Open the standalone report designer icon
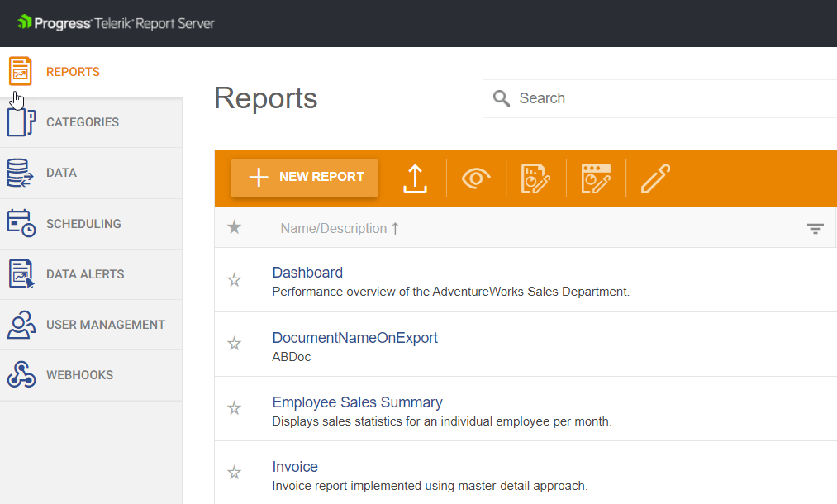Viewport: 837px width, 504px height. pyautogui.click(x=535, y=178)
